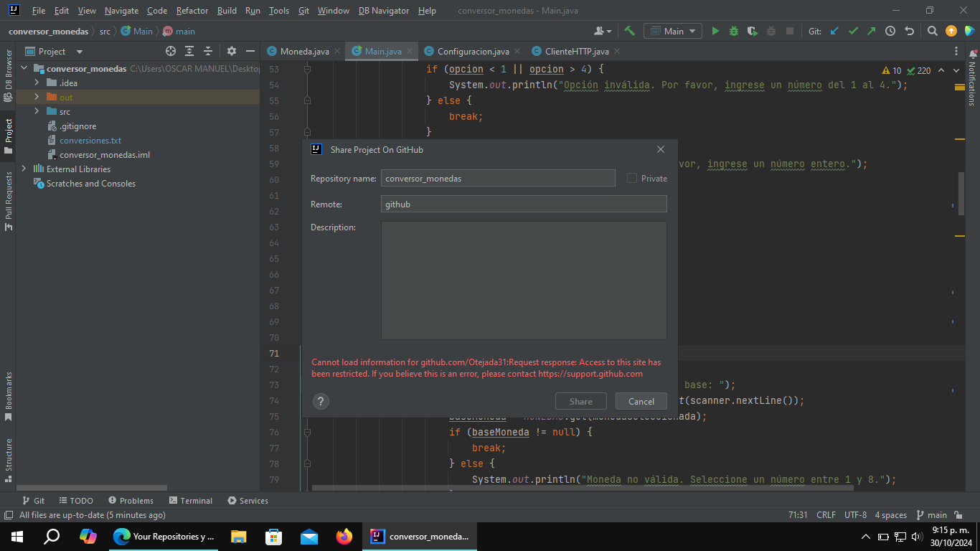Click Git Commit green checkmark icon
This screenshot has height=551, width=980.
tap(853, 31)
